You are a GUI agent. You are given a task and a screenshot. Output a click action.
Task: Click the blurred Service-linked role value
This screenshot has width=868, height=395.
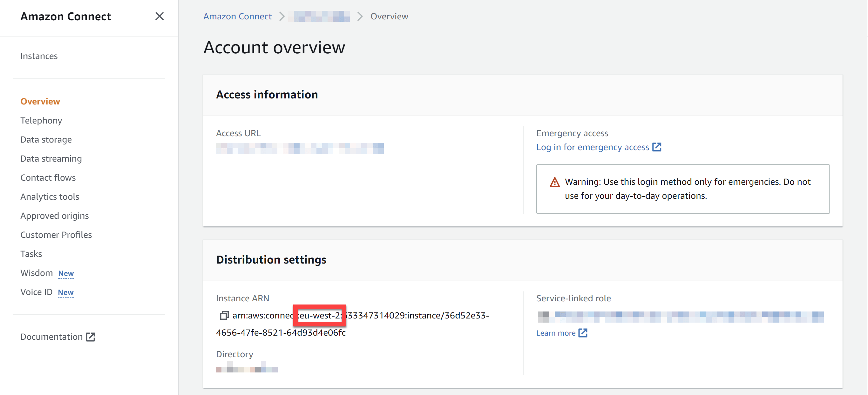(681, 317)
